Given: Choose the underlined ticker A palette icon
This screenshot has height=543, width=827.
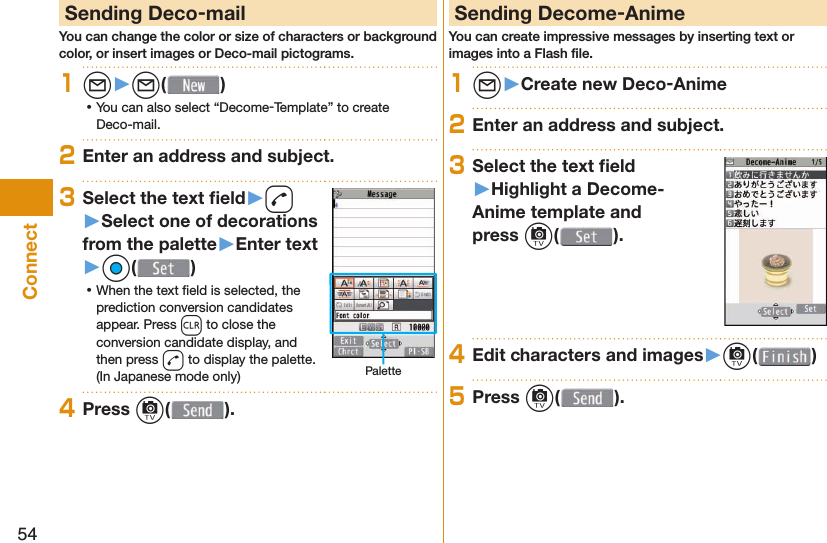Looking at the screenshot, I should click(x=423, y=283).
